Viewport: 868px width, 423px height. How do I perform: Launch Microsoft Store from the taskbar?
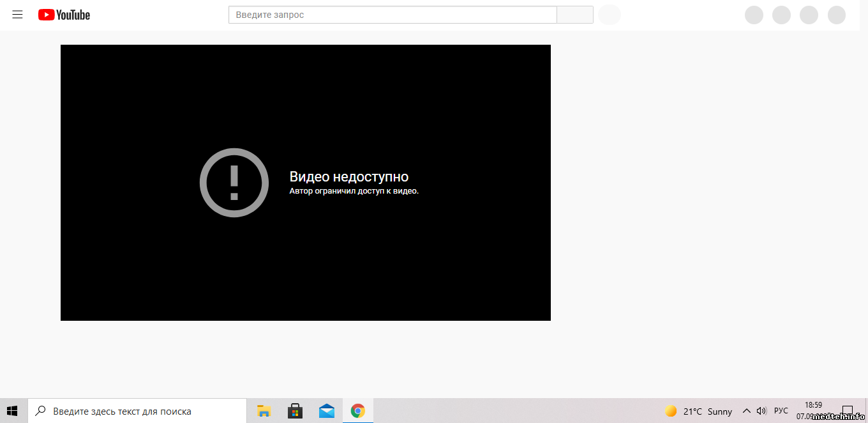pos(295,411)
